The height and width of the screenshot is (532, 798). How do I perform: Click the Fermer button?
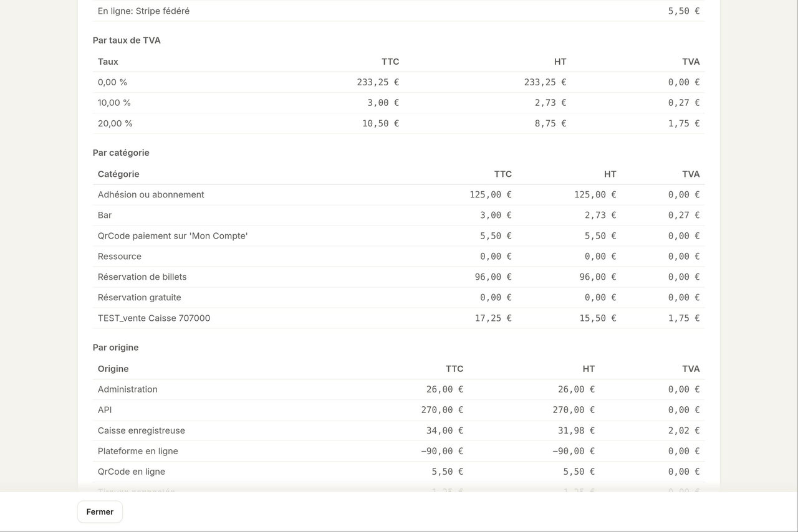[100, 511]
